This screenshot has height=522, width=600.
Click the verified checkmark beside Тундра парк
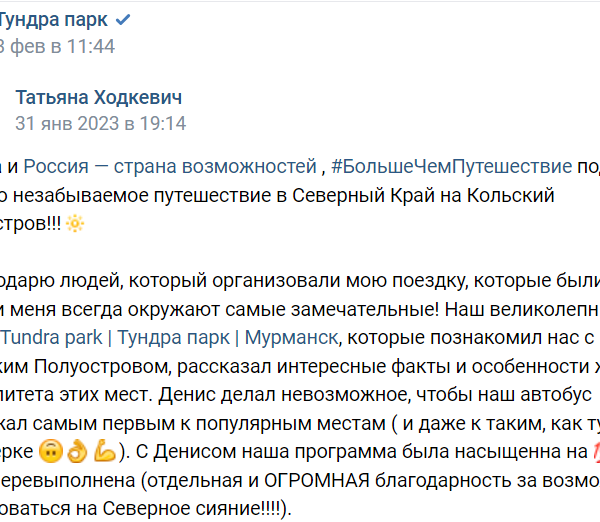pyautogui.click(x=123, y=19)
